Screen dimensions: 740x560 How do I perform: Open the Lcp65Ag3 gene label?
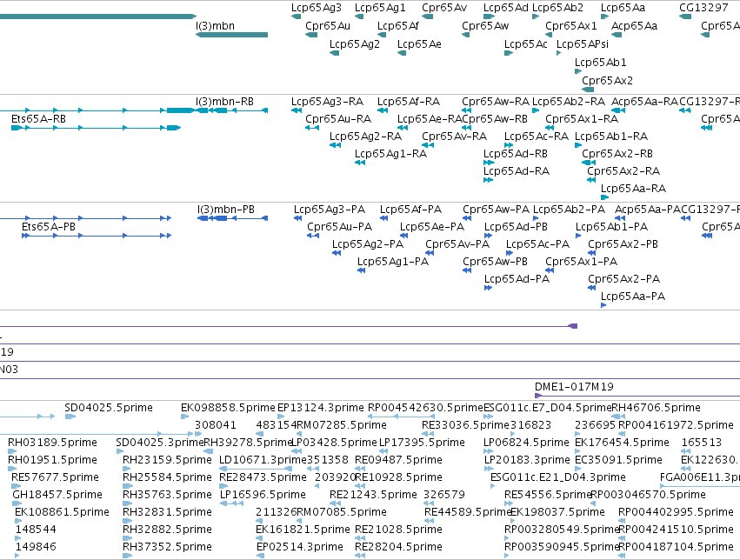pos(317,8)
